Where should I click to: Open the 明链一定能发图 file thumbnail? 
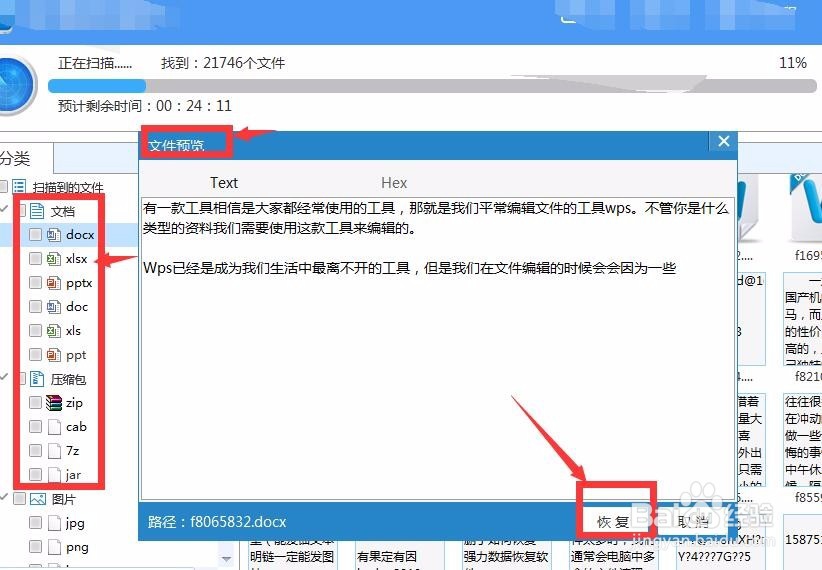point(292,555)
